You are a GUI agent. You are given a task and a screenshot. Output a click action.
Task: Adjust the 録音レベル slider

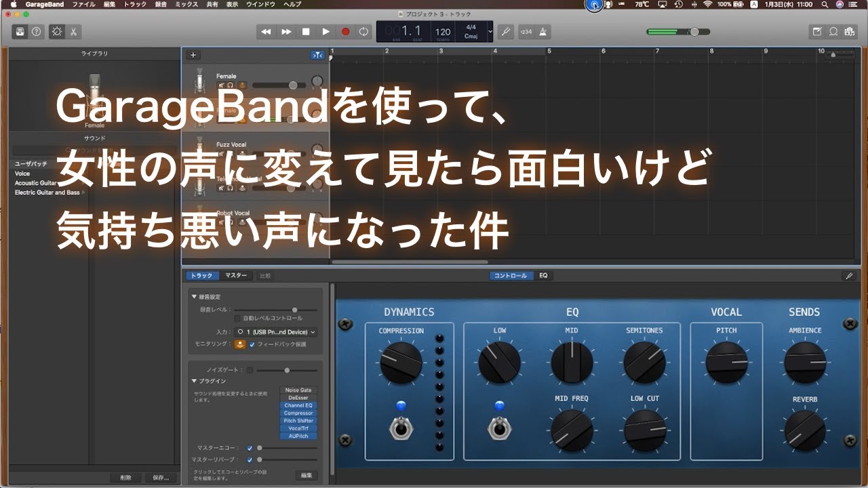click(275, 309)
